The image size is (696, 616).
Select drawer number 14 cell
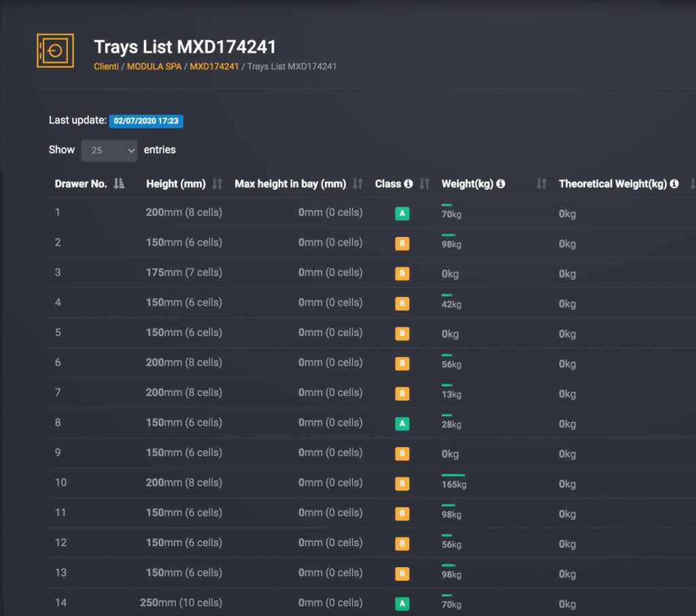point(60,602)
